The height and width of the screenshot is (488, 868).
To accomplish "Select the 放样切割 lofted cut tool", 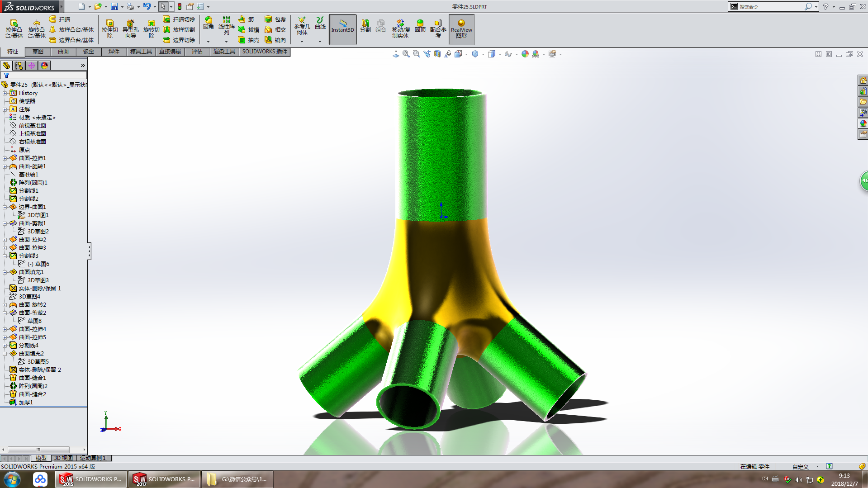I will point(179,29).
